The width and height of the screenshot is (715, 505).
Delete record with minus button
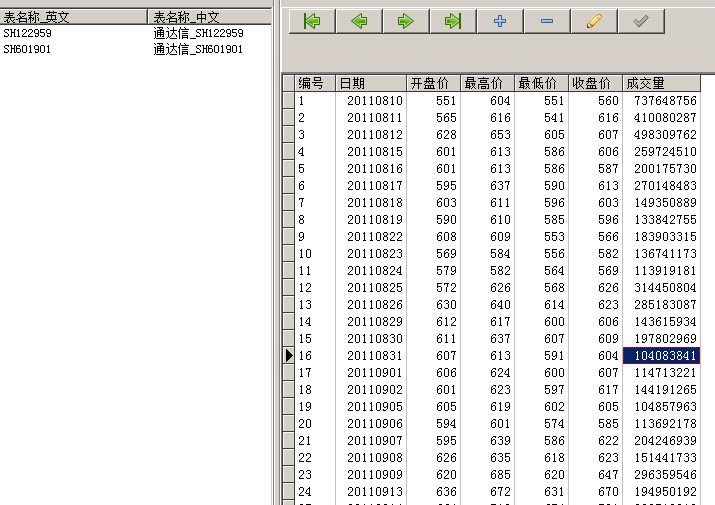(547, 21)
